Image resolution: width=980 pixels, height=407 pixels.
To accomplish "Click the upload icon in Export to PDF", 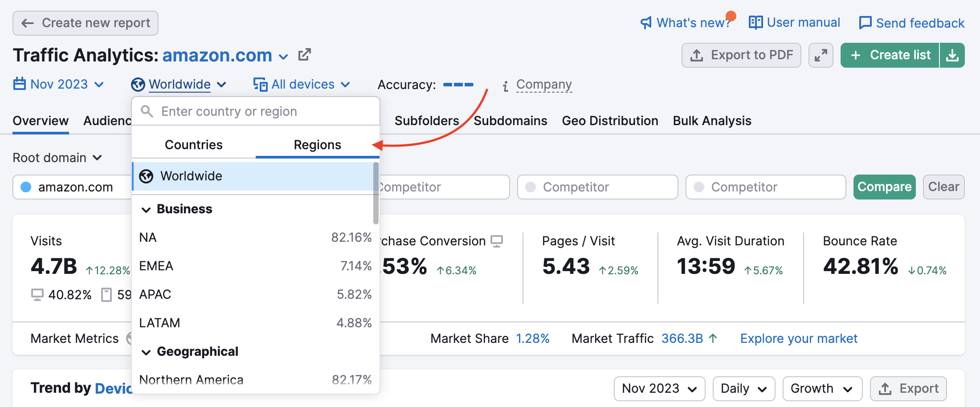I will pos(697,55).
